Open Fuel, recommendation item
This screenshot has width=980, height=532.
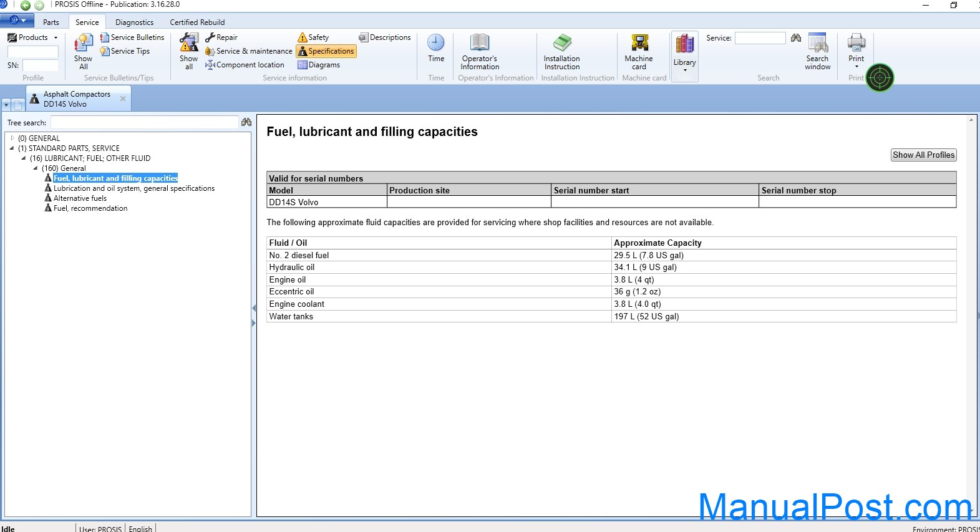tap(90, 208)
